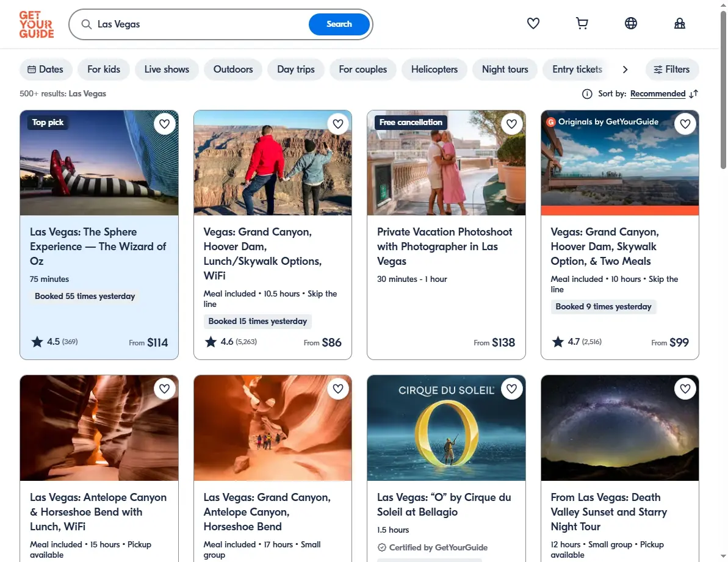Click the 'Top pick' badge
Image resolution: width=728 pixels, height=562 pixels.
click(x=48, y=123)
